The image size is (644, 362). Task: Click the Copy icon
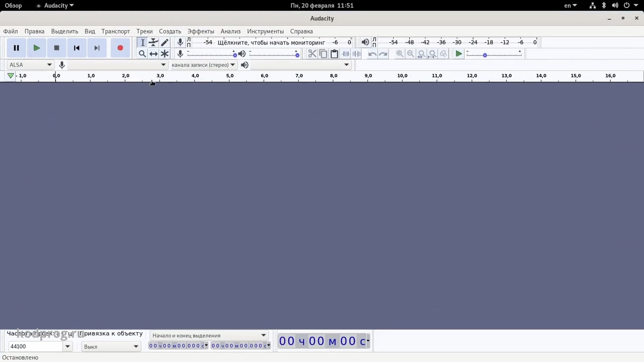pos(323,54)
